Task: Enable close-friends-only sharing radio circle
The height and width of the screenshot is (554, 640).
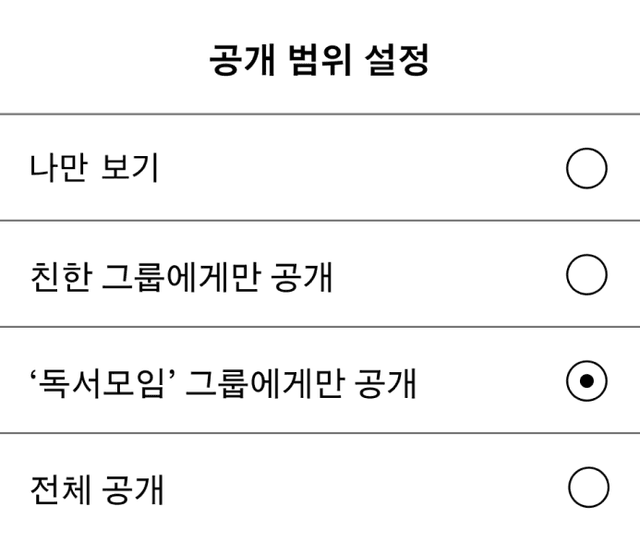Action: (x=586, y=275)
